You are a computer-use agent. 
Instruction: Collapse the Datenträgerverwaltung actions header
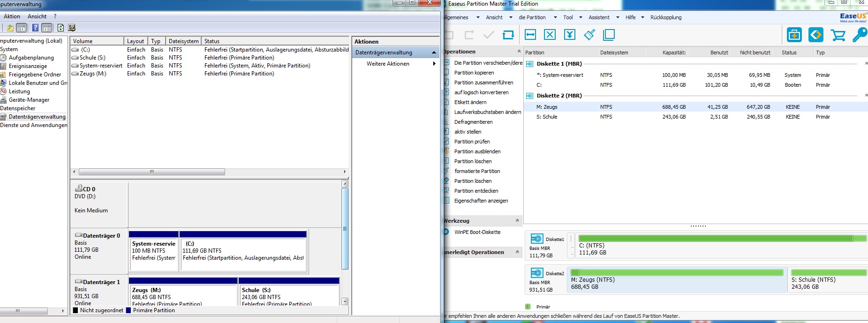coord(434,53)
